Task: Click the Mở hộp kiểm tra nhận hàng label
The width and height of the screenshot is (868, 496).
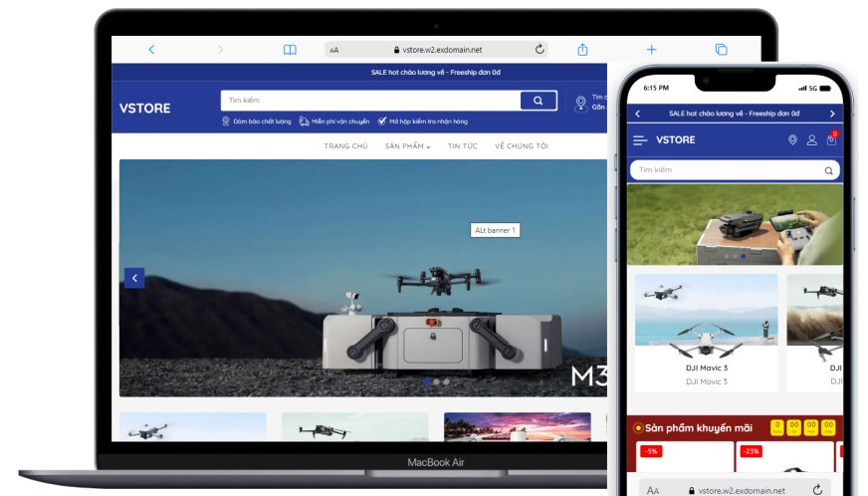Action: (x=423, y=122)
